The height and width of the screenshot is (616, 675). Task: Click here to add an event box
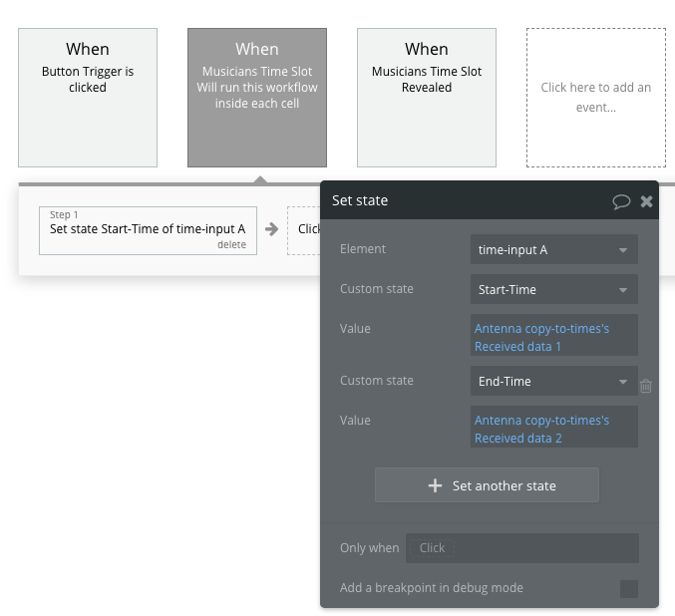pyautogui.click(x=596, y=97)
